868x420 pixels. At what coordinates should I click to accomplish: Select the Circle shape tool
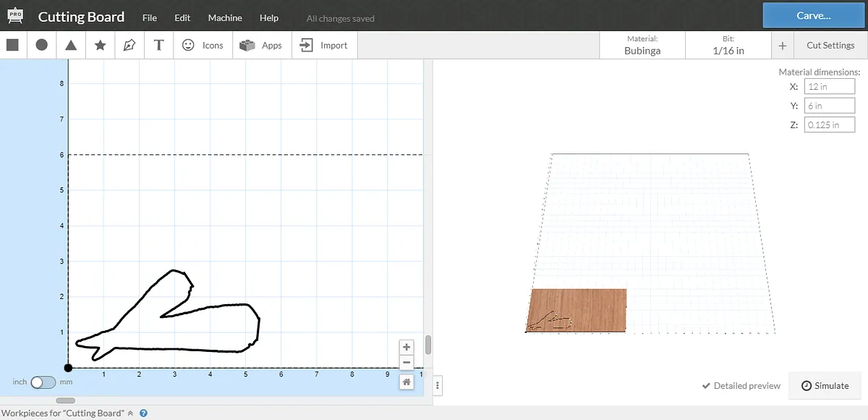click(42, 45)
